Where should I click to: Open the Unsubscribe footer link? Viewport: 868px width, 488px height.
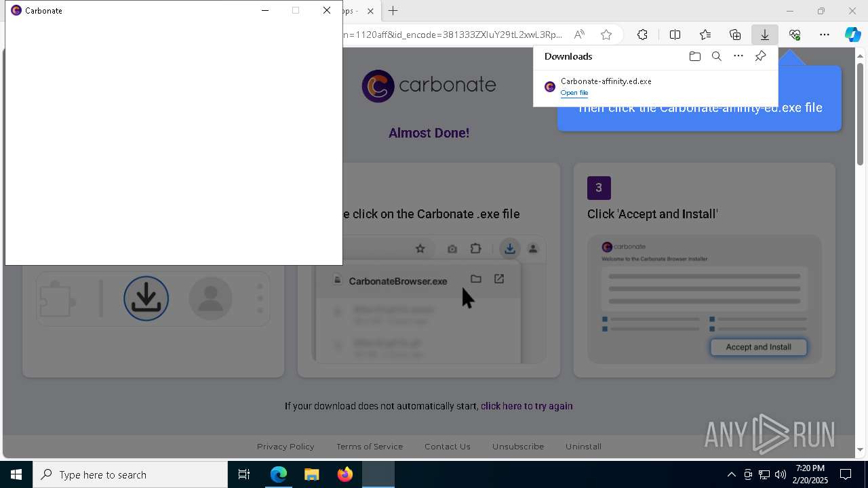(x=518, y=447)
